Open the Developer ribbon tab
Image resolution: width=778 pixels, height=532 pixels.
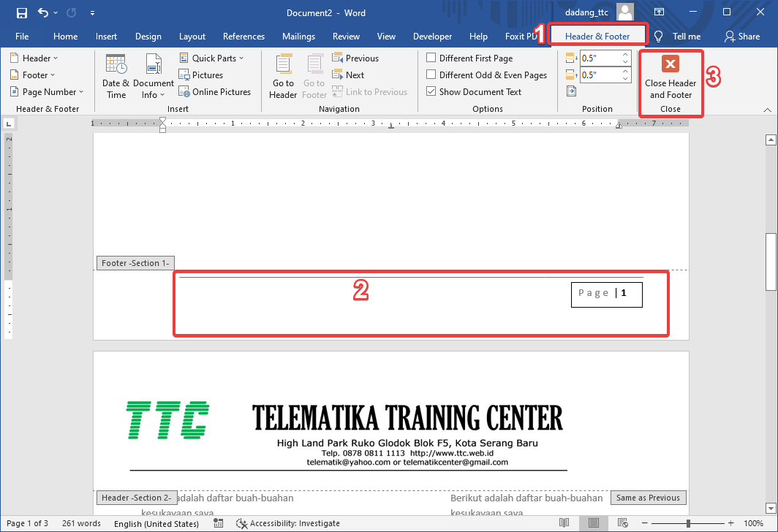tap(432, 36)
